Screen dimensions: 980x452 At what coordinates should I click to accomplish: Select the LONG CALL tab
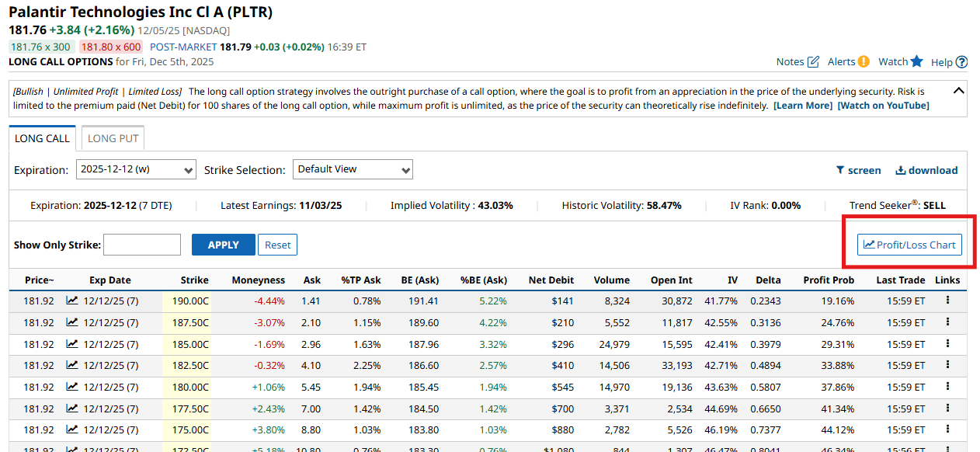coord(42,138)
